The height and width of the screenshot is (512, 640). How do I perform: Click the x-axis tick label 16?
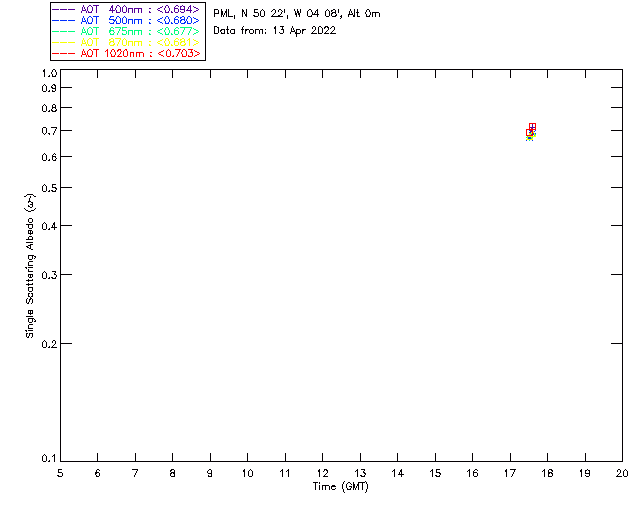[473, 473]
